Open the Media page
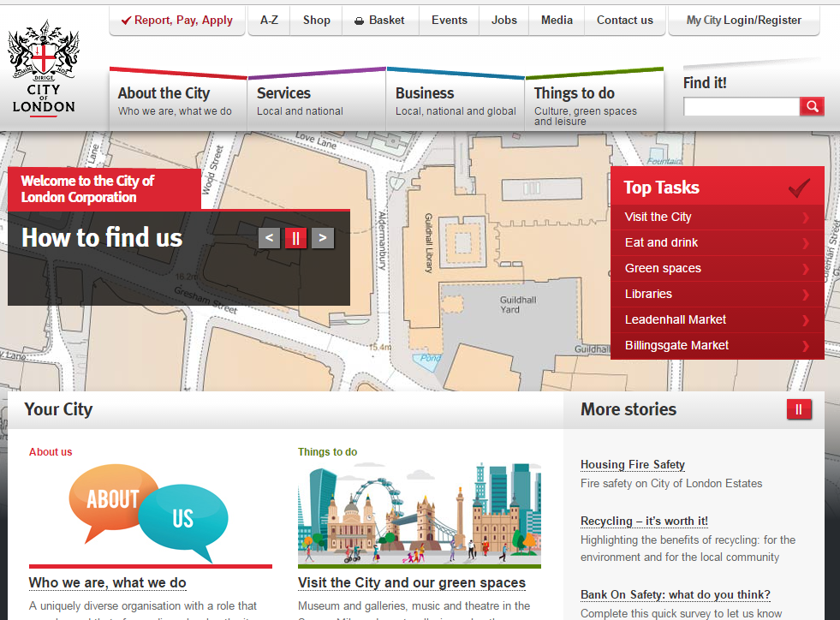The width and height of the screenshot is (840, 620). pyautogui.click(x=557, y=21)
